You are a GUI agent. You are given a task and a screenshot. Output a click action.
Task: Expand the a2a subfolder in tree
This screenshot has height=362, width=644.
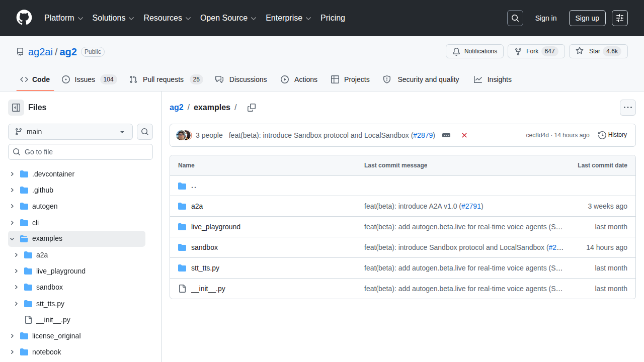coord(16,255)
